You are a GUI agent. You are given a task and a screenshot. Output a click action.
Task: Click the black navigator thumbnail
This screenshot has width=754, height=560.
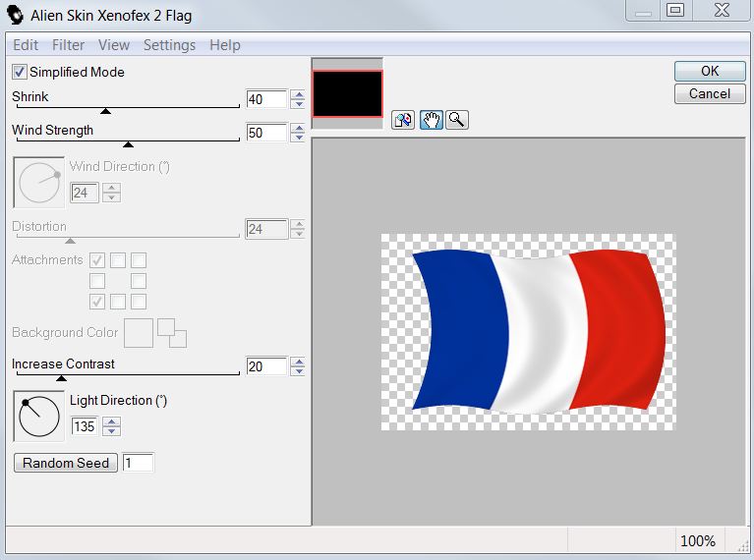(347, 93)
